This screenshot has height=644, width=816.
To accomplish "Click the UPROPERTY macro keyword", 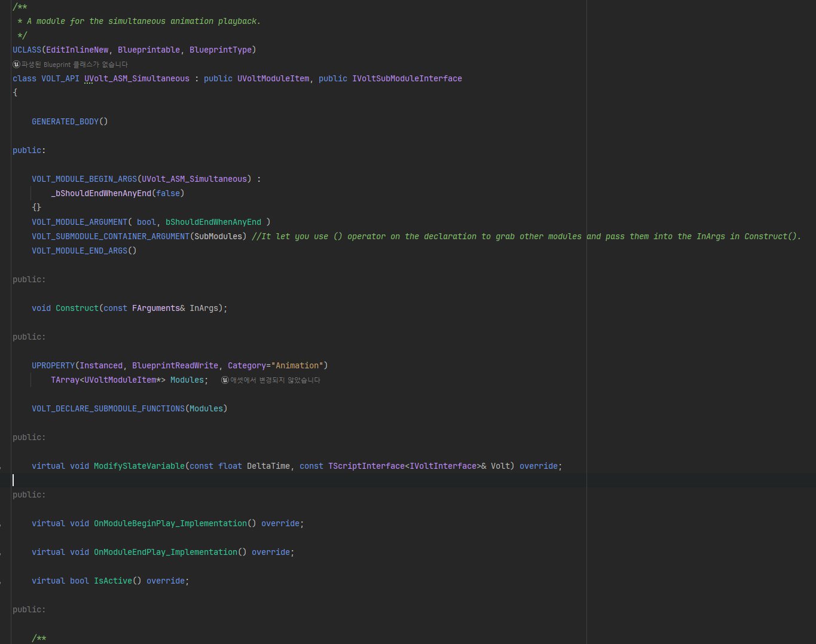I will (x=53, y=366).
